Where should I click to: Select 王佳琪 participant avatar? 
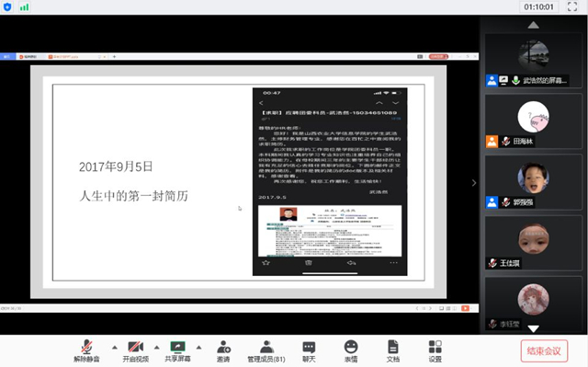533,238
